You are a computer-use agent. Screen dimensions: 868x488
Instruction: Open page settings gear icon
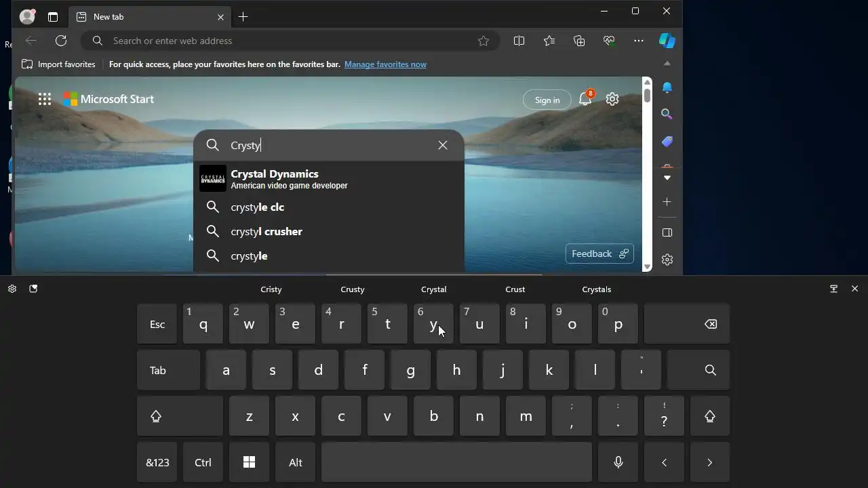tap(612, 99)
